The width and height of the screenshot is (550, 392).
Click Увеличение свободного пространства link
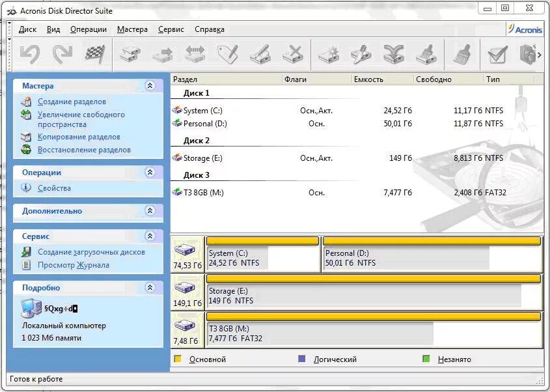pyautogui.click(x=81, y=119)
